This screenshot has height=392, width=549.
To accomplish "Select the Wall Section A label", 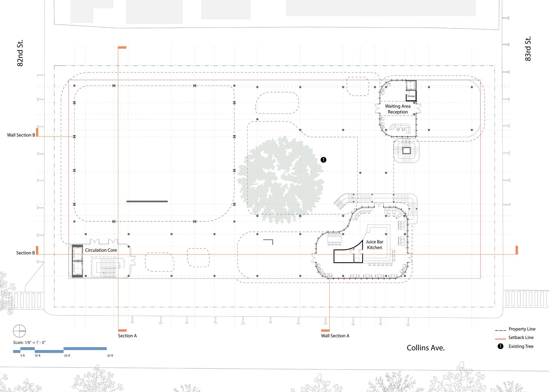I will (x=335, y=336).
